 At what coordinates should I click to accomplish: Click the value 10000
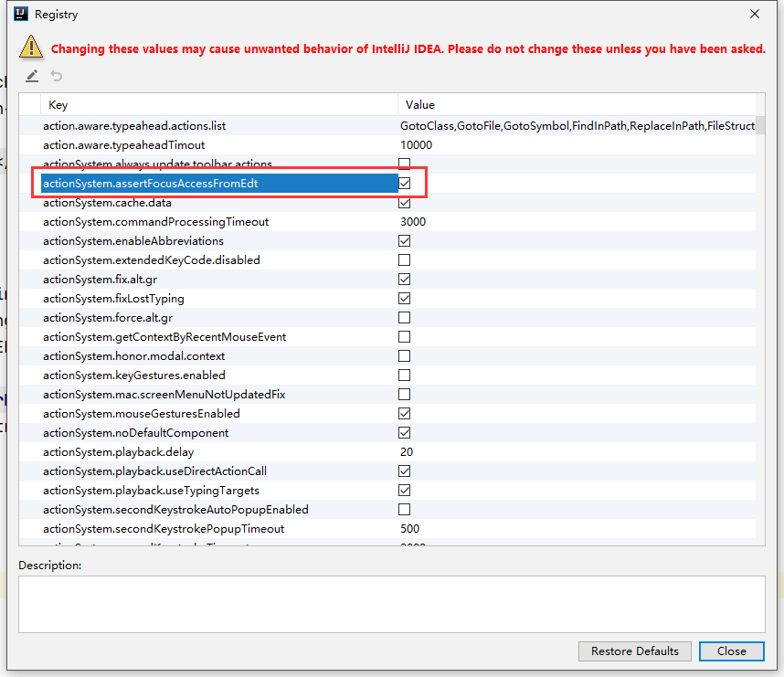pyautogui.click(x=416, y=145)
